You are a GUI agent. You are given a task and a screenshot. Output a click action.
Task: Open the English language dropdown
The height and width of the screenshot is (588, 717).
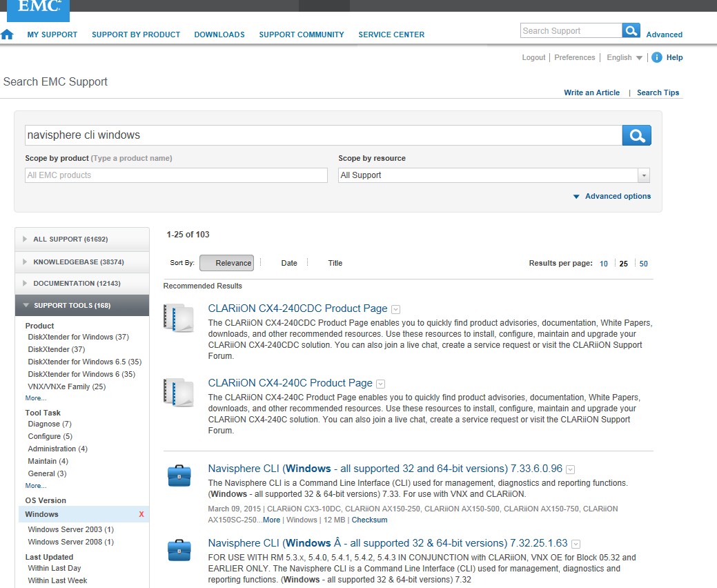coord(624,57)
